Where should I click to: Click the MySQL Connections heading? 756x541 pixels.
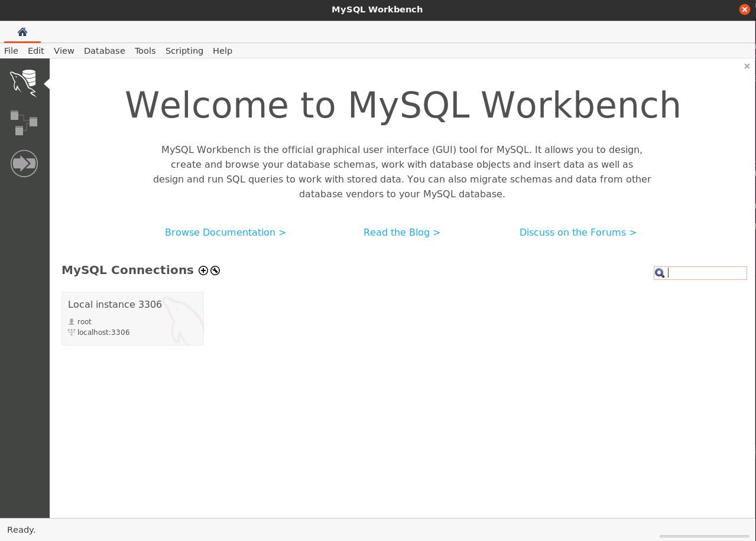click(x=128, y=270)
